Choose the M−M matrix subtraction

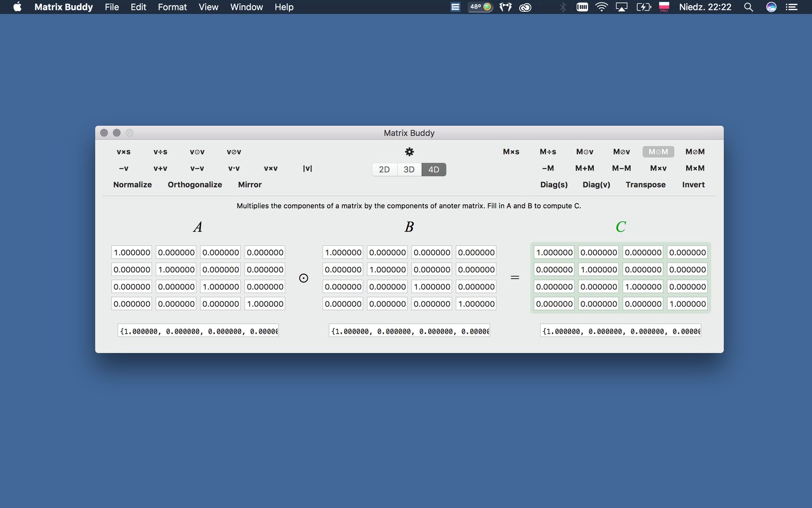(622, 168)
